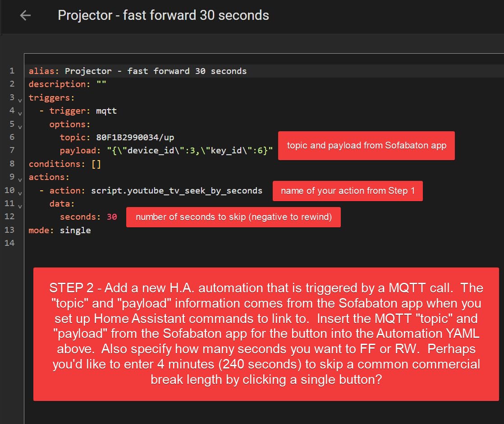This screenshot has width=504, height=424.
Task: Collapse the actions block on line 9
Action: click(20, 179)
